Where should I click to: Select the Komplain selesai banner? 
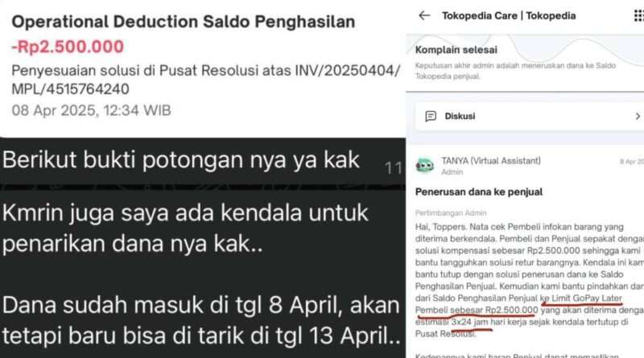tap(525, 63)
